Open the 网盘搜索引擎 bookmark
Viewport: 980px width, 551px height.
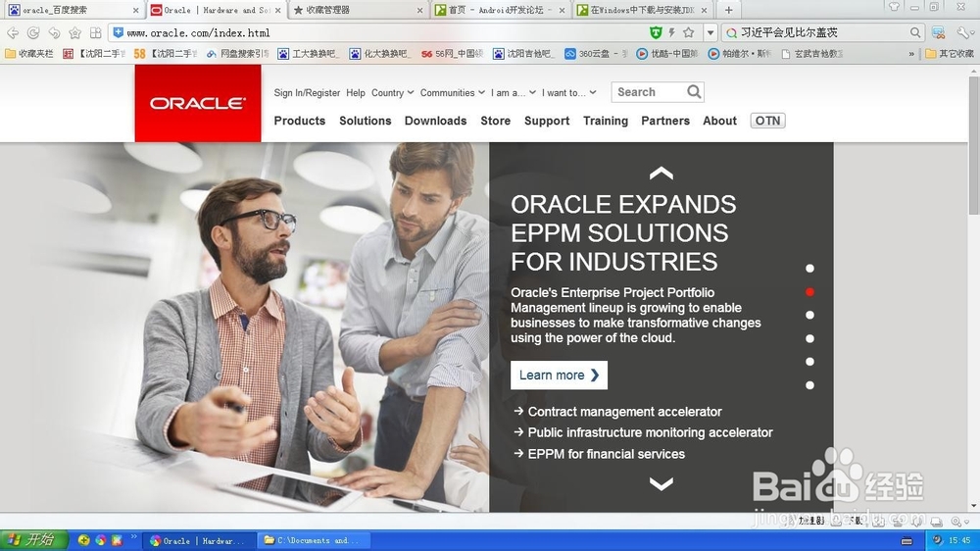(x=237, y=54)
